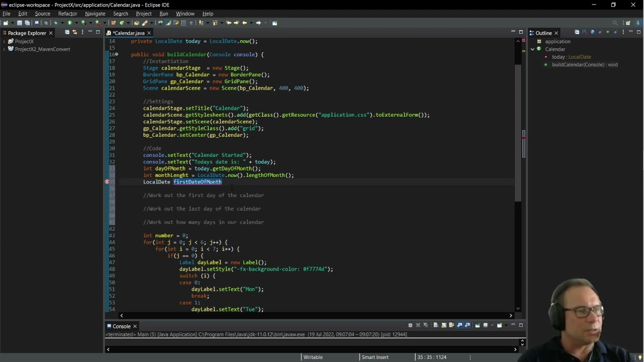Click the Open Type toolbar icon

(137, 23)
